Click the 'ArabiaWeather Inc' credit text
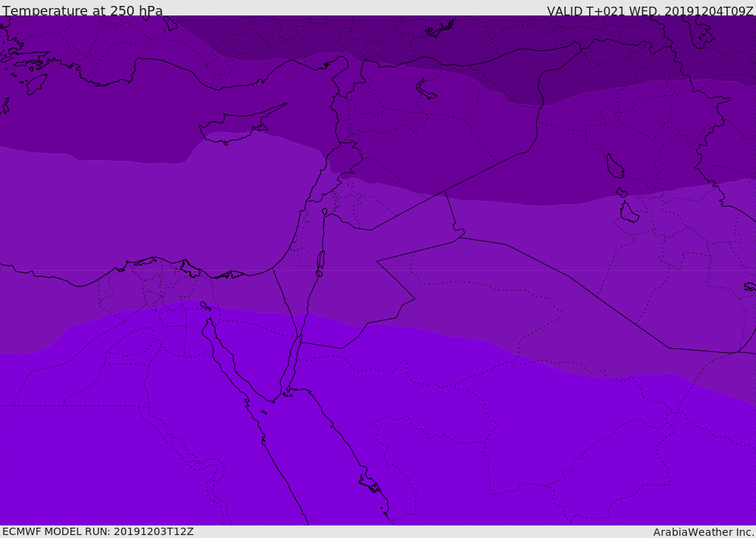The width and height of the screenshot is (756, 538). [x=704, y=532]
